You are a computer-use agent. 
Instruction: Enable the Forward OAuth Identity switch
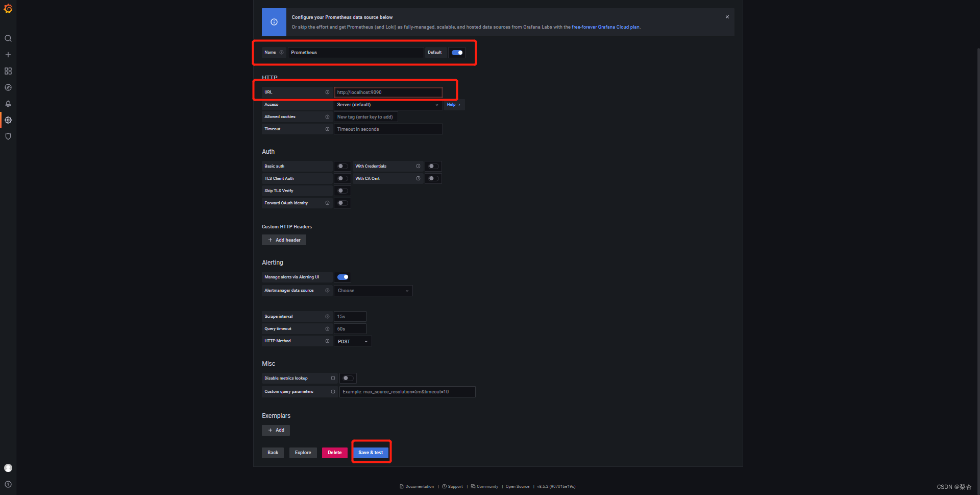tap(342, 203)
